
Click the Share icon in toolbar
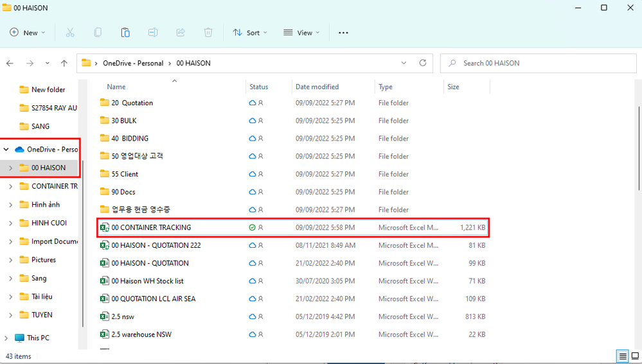(x=181, y=32)
